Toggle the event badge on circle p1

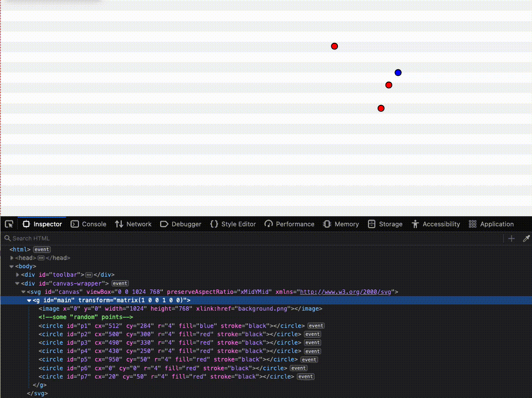click(x=316, y=326)
